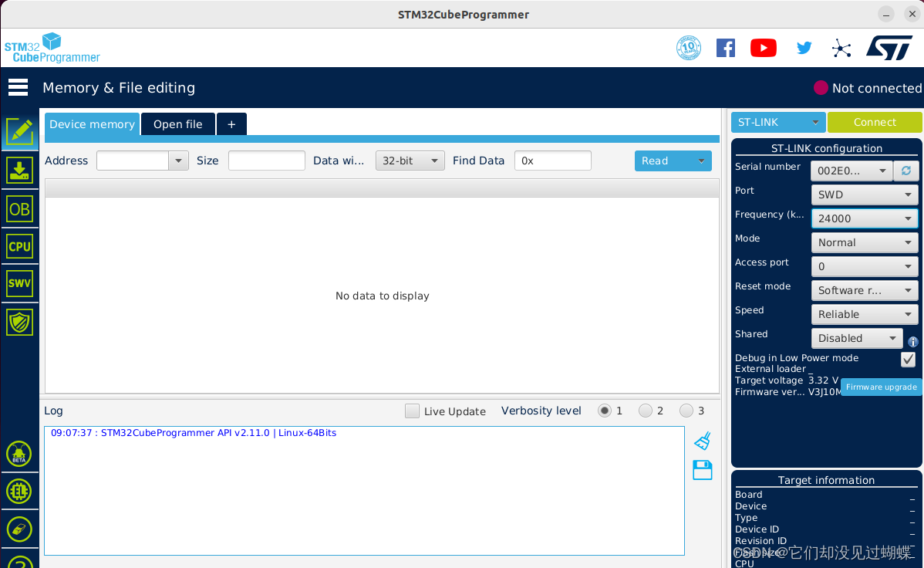Open the Access port dropdown
This screenshot has height=568, width=924.
pyautogui.click(x=865, y=266)
